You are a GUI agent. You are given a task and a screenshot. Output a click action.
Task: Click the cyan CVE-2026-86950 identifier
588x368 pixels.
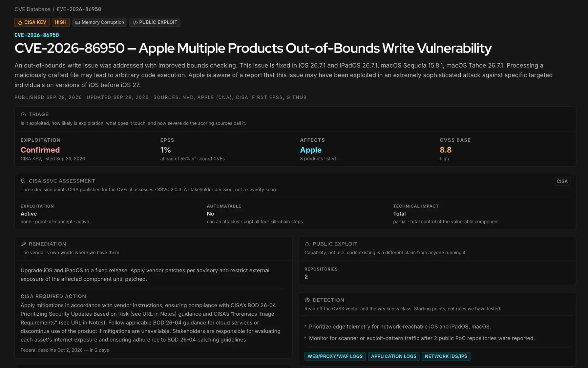[x=37, y=35]
